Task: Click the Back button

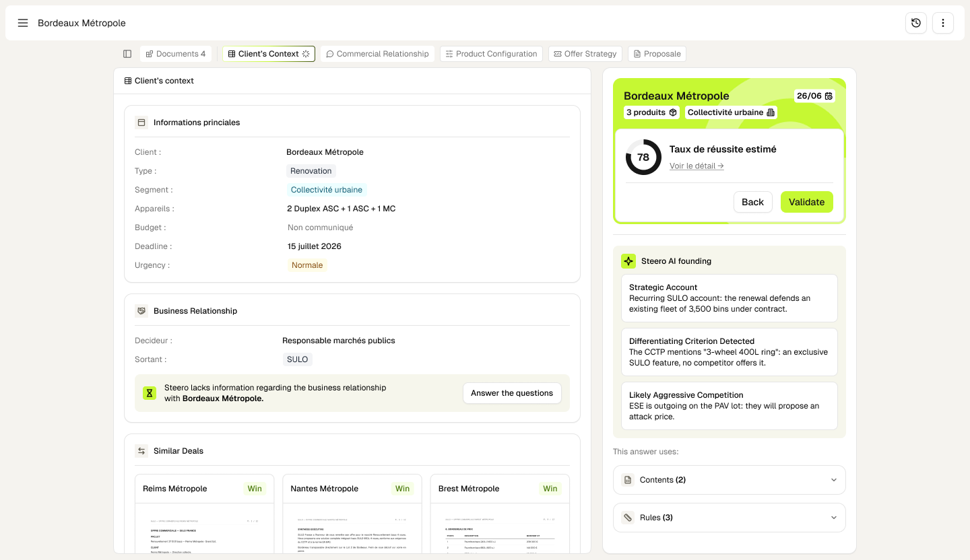Action: (x=752, y=202)
